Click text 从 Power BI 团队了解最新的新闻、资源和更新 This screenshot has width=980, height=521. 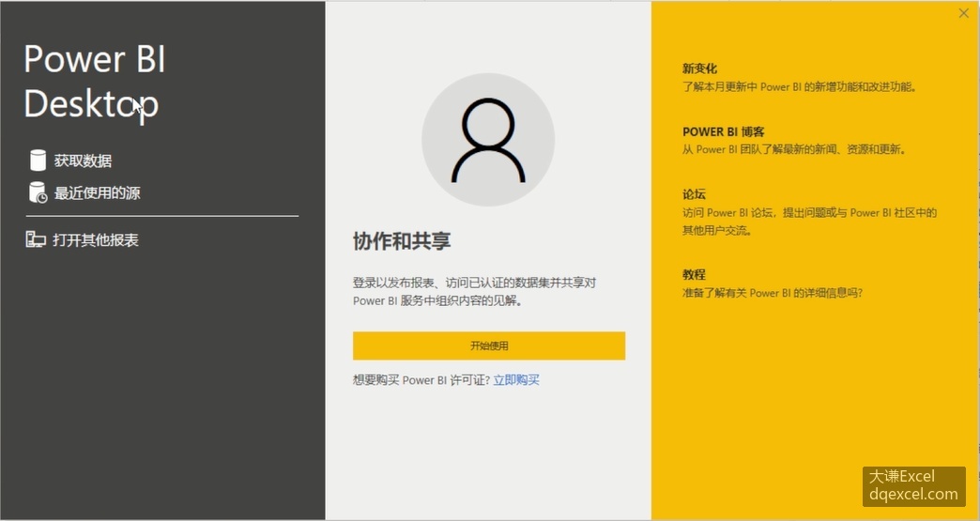(x=794, y=150)
